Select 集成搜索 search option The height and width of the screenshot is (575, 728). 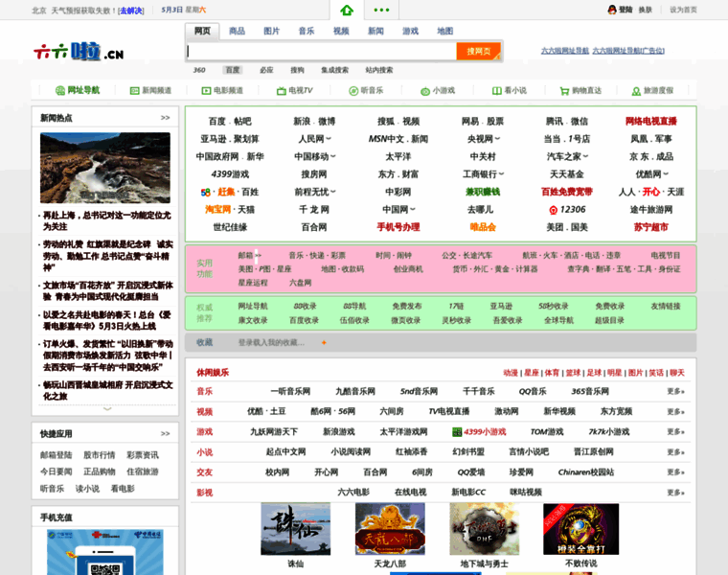coord(334,70)
